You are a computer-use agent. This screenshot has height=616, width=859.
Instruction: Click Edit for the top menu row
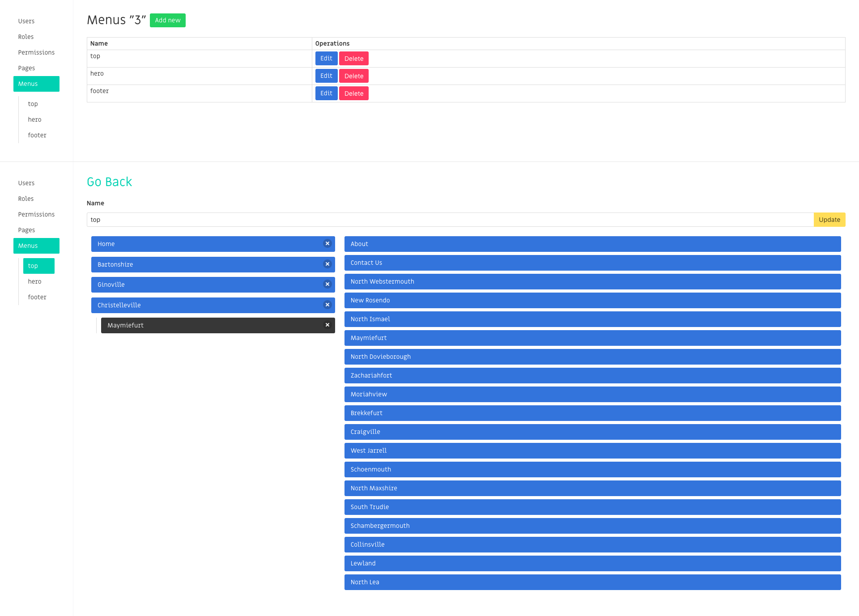326,59
